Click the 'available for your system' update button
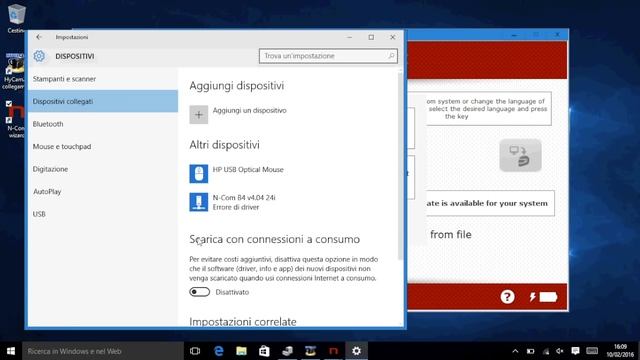 pyautogui.click(x=490, y=203)
